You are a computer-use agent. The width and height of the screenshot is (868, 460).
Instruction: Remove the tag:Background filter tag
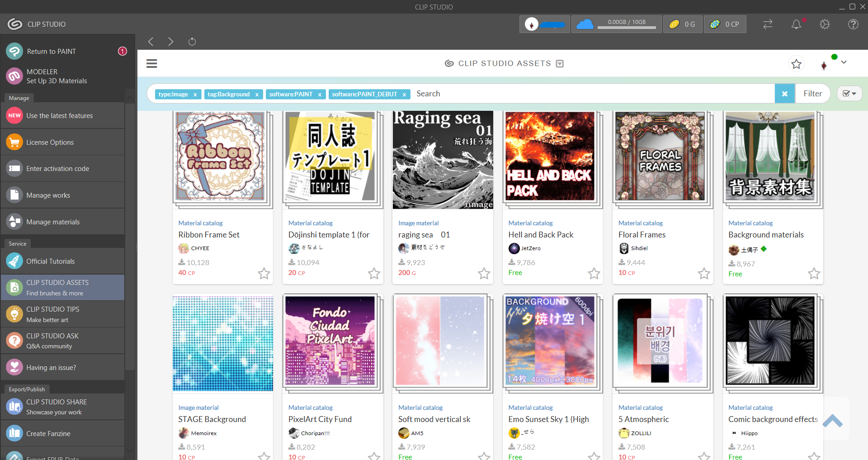pos(257,95)
